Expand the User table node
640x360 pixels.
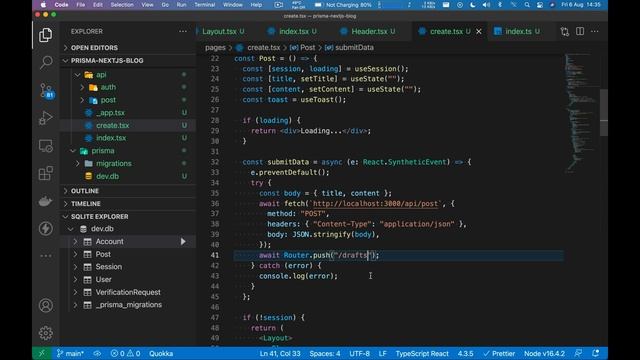coord(76,280)
